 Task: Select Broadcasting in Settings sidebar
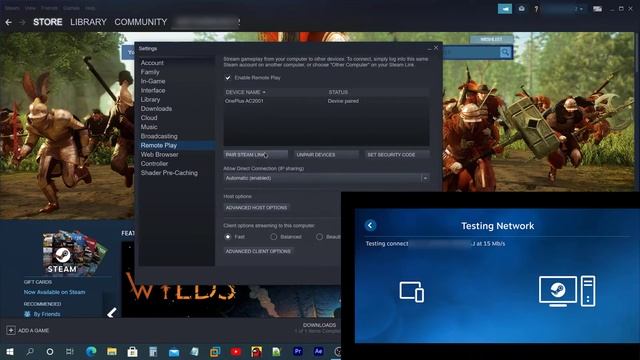tap(159, 136)
